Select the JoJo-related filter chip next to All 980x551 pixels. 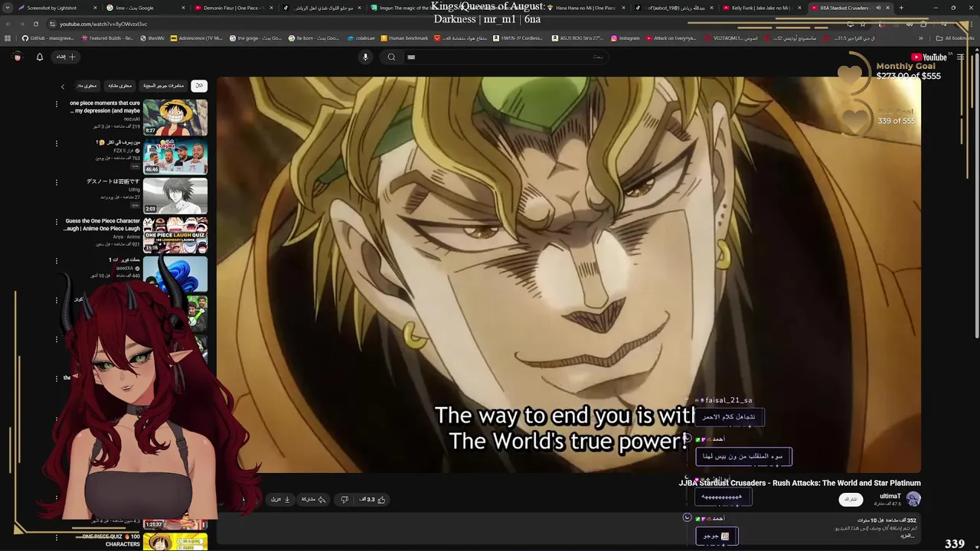pyautogui.click(x=164, y=86)
